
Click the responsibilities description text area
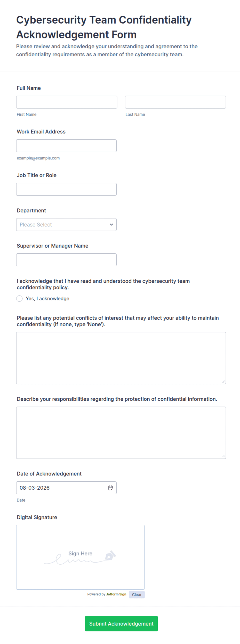121,433
